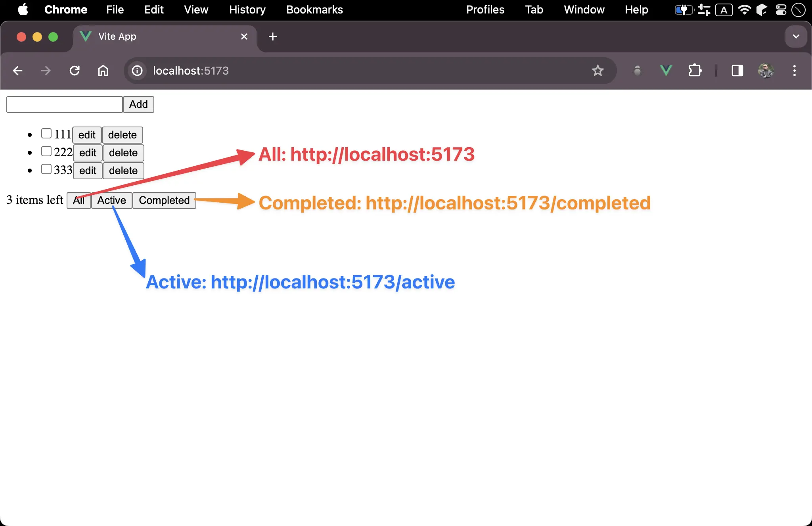Open the Extensions puzzle icon
Image resolution: width=812 pixels, height=526 pixels.
[x=695, y=71]
